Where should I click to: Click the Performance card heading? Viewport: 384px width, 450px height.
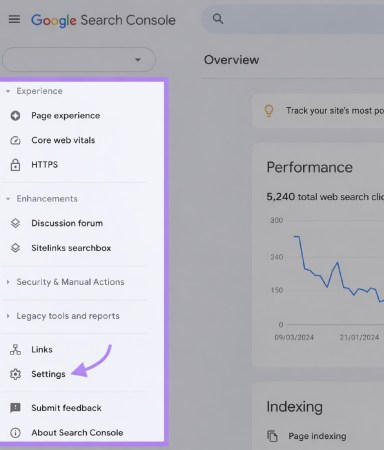(x=309, y=167)
